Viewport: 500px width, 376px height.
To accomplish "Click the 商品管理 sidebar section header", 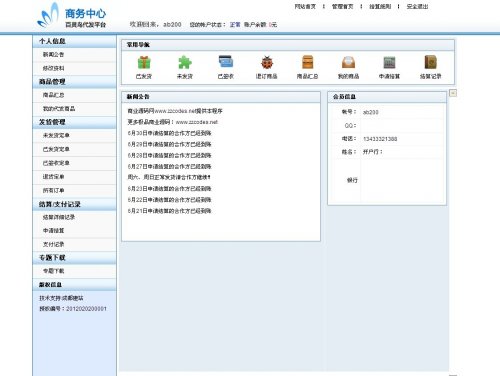I will click(x=74, y=82).
